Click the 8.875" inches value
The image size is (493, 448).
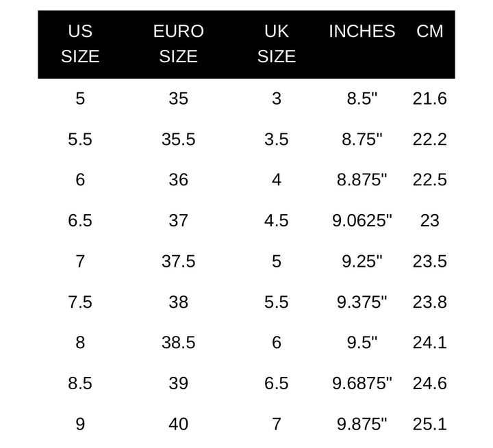362,180
